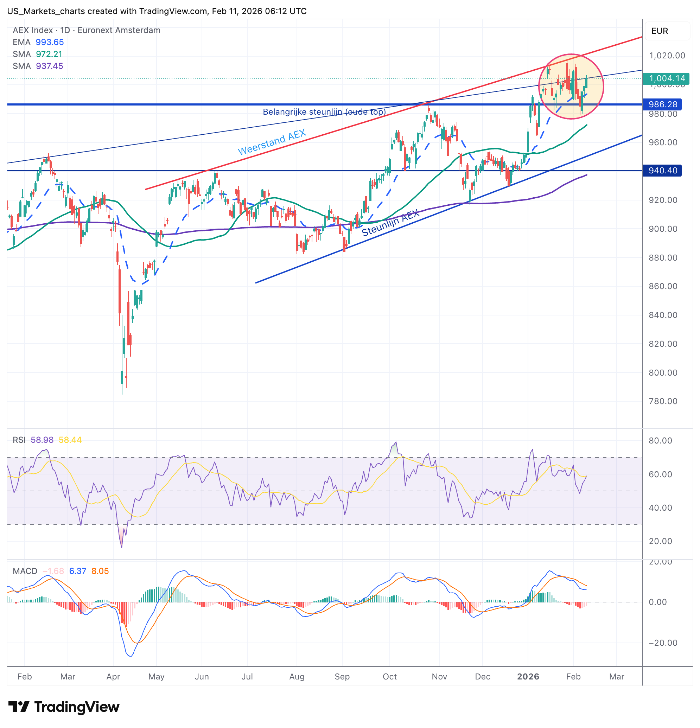Click the Apr label on time axis
The height and width of the screenshot is (728, 700).
pyautogui.click(x=113, y=676)
